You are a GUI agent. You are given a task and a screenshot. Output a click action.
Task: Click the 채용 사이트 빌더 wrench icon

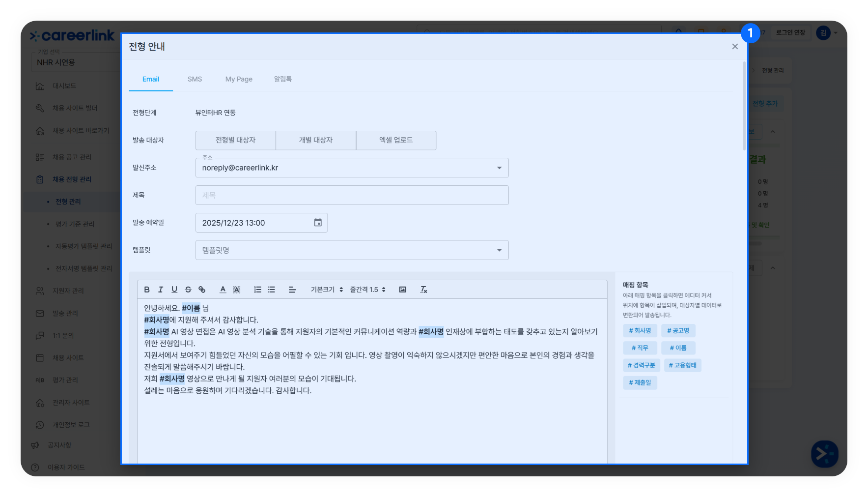point(40,108)
